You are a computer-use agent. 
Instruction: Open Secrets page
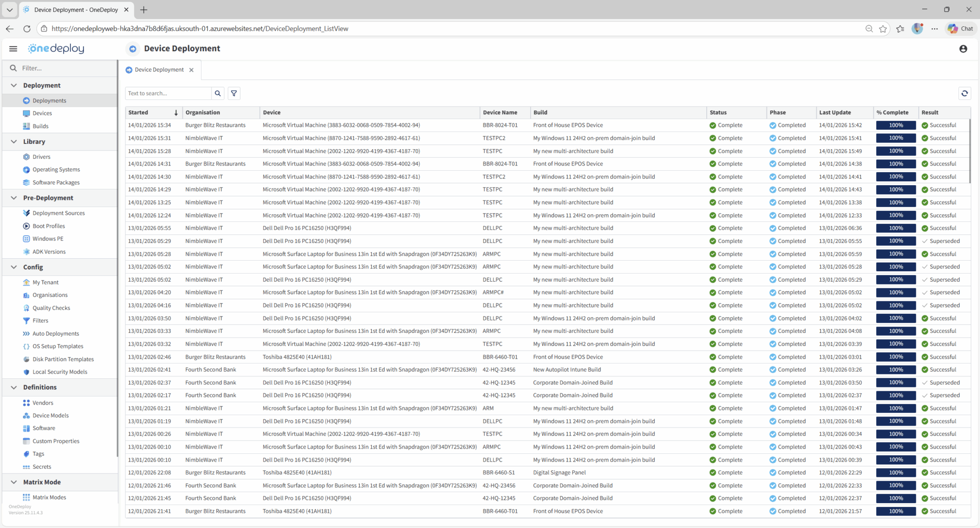coord(42,467)
